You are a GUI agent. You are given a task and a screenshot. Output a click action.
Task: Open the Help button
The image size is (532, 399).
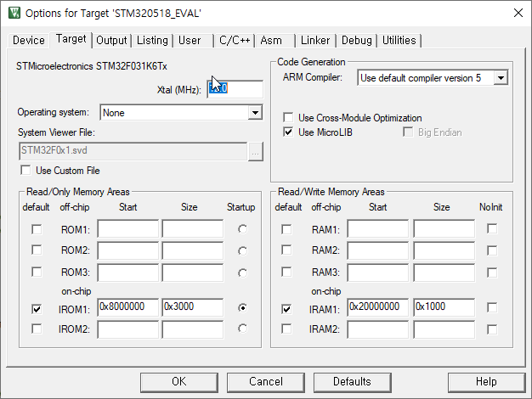click(x=486, y=382)
